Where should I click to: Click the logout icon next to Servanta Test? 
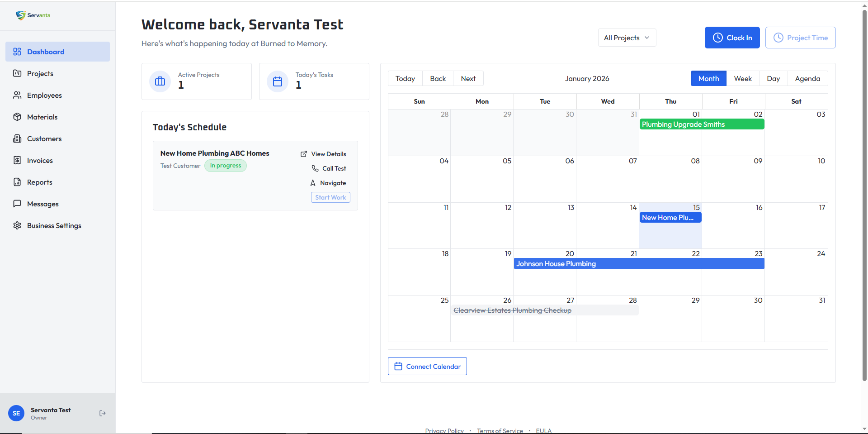pos(102,413)
